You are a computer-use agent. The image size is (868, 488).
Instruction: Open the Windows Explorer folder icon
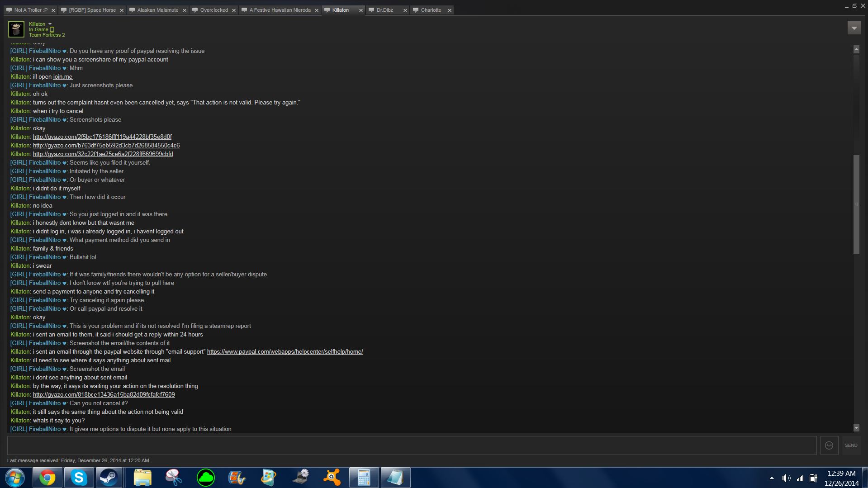(142, 478)
